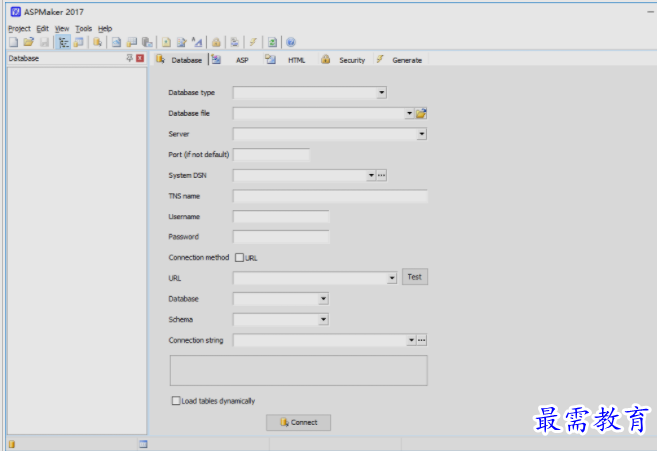Expand the Database file dropdown arrow
The image size is (657, 451).
(x=409, y=113)
